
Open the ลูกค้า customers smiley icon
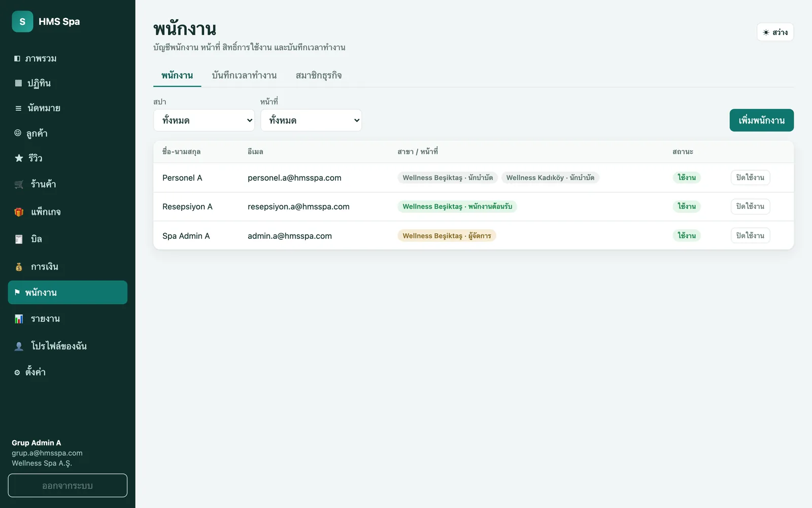click(x=18, y=133)
